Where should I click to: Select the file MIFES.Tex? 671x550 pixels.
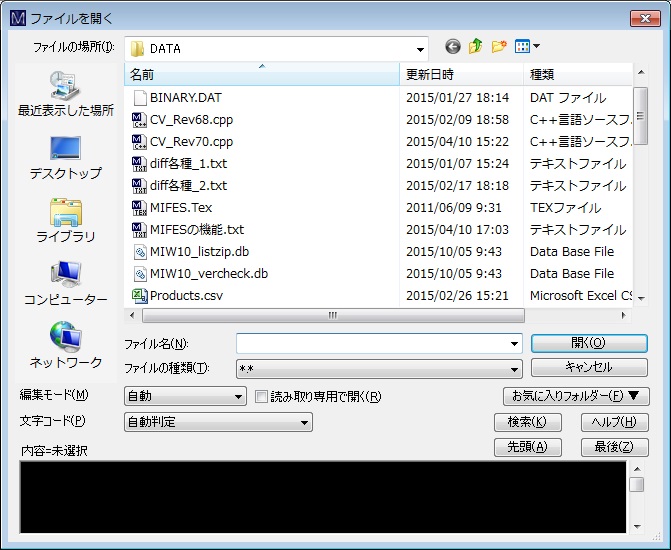(180, 208)
